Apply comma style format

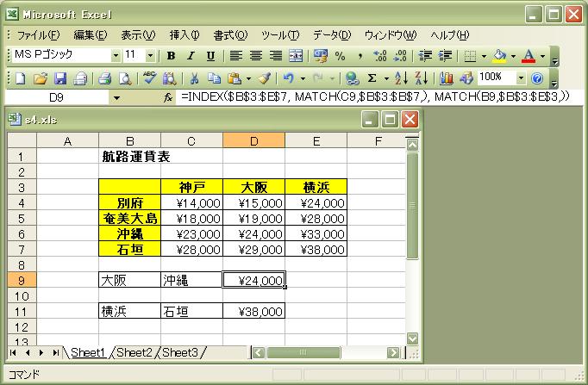click(360, 56)
